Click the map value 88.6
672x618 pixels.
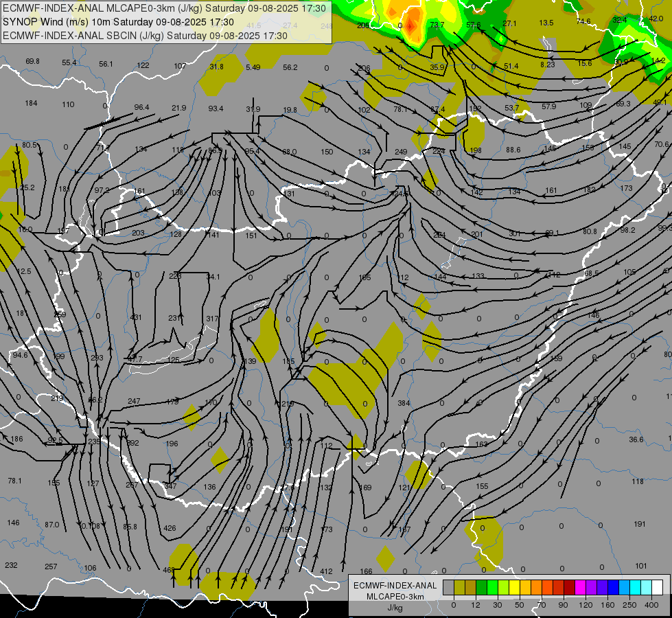point(513,150)
